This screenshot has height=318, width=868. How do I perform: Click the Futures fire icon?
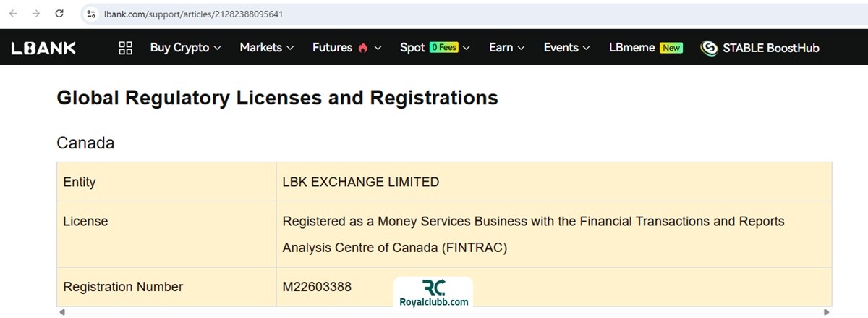click(362, 49)
